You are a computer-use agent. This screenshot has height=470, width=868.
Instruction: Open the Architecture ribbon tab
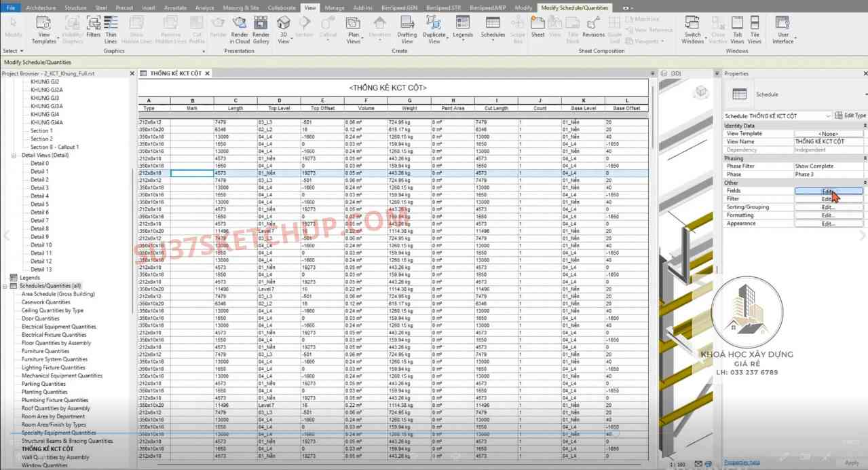(41, 7)
